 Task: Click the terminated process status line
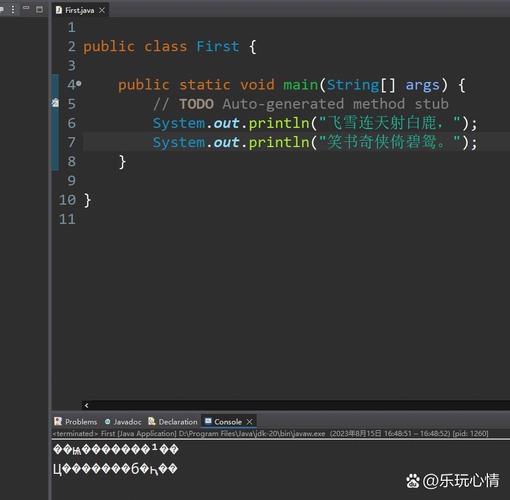[x=270, y=433]
